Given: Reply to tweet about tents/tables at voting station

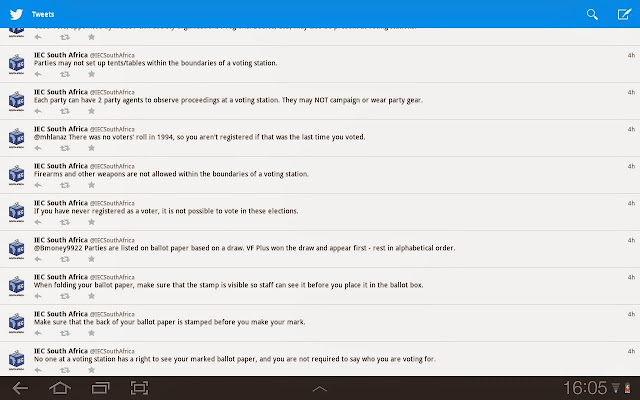Looking at the screenshot, I should 38,74.
